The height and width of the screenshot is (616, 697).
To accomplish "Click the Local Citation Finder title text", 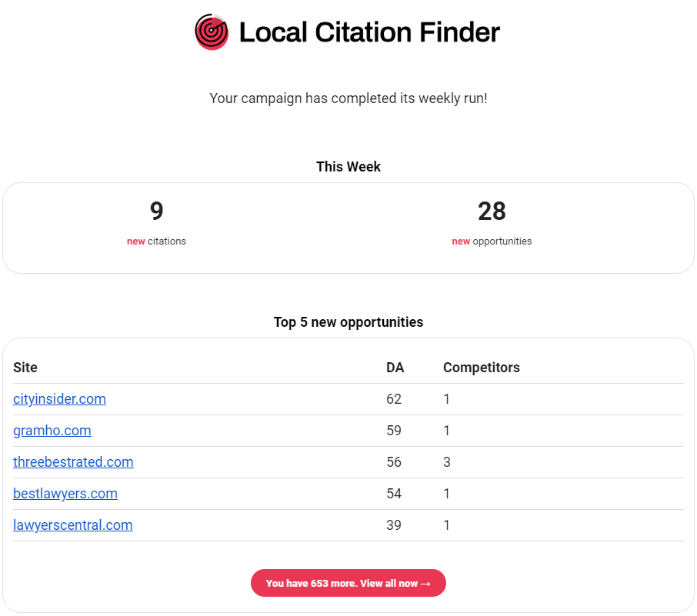I will pyautogui.click(x=369, y=32).
